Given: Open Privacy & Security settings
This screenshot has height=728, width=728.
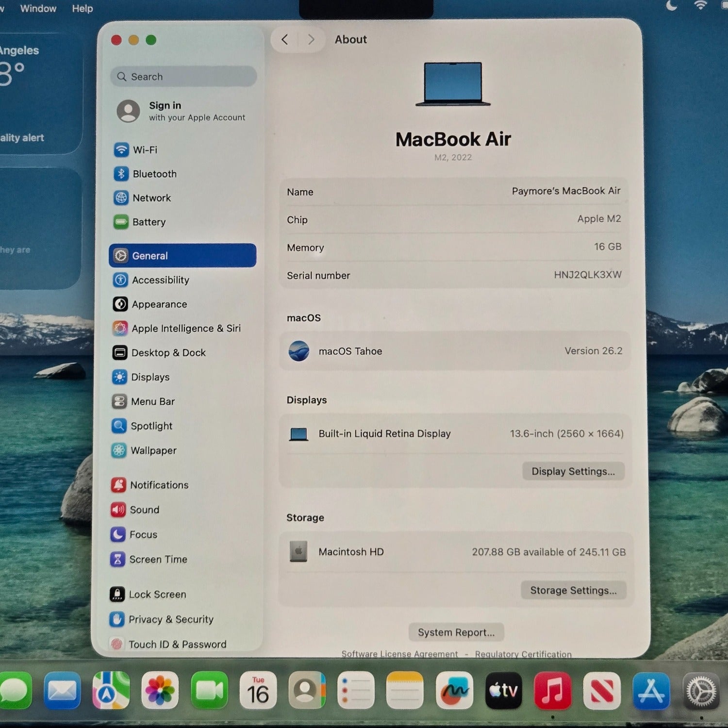Looking at the screenshot, I should (170, 619).
